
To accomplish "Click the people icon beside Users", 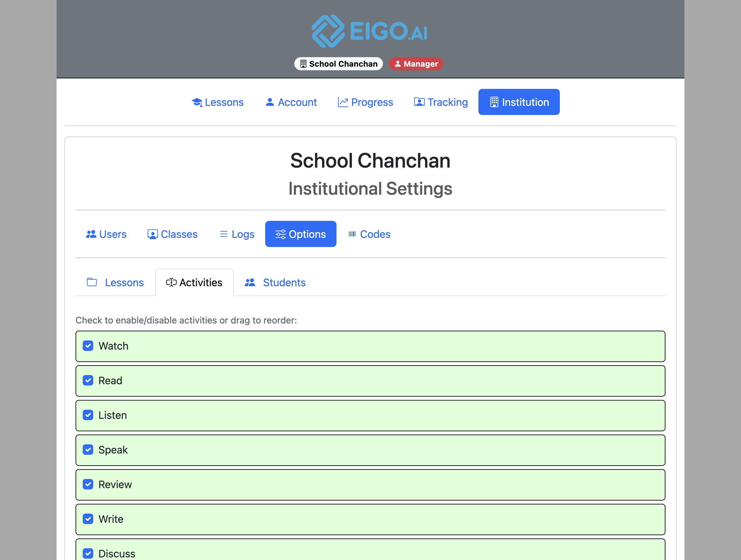I will (x=91, y=234).
